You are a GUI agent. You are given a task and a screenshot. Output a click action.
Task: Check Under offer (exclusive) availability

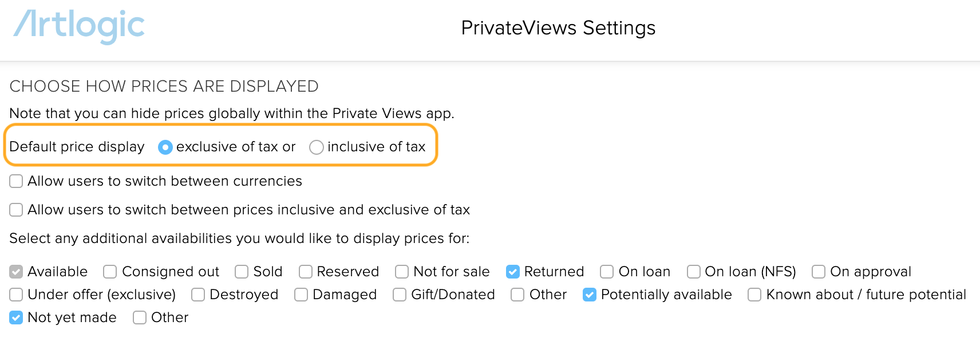(16, 295)
